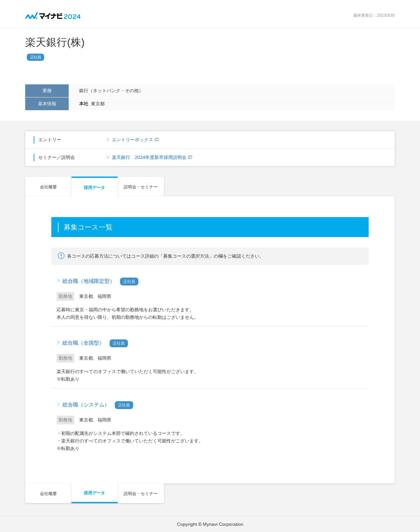Viewport: 420px width, 532px height.
Task: Click chevron before 総合職（システム）
Action: 58,404
